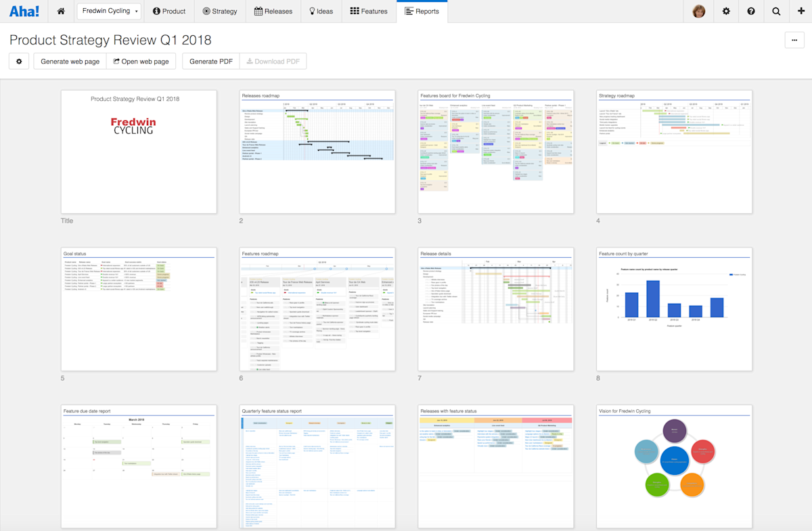Click the Generate web page button

[70, 61]
